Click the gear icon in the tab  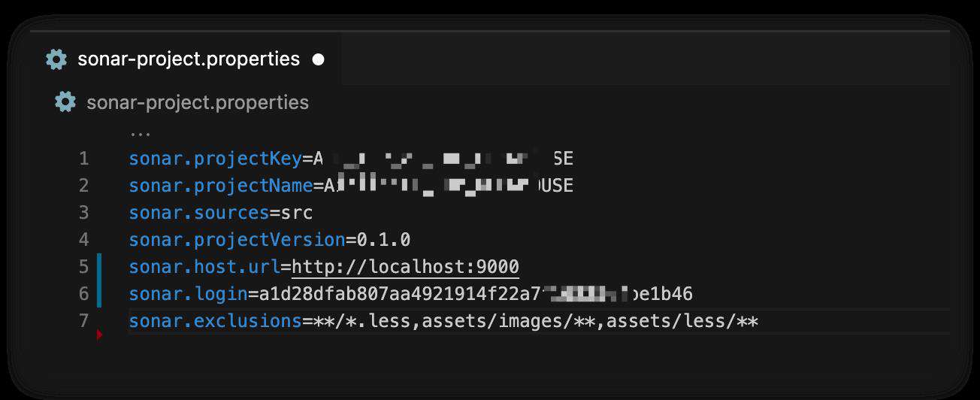(56, 59)
